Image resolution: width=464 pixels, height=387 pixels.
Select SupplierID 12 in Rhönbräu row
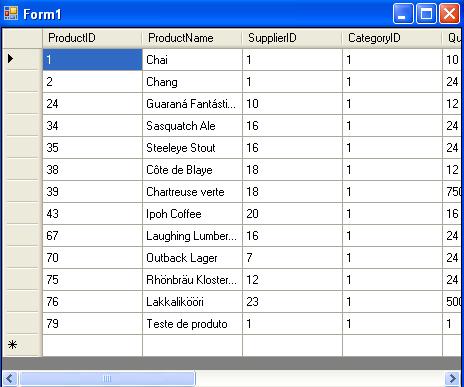click(x=292, y=279)
